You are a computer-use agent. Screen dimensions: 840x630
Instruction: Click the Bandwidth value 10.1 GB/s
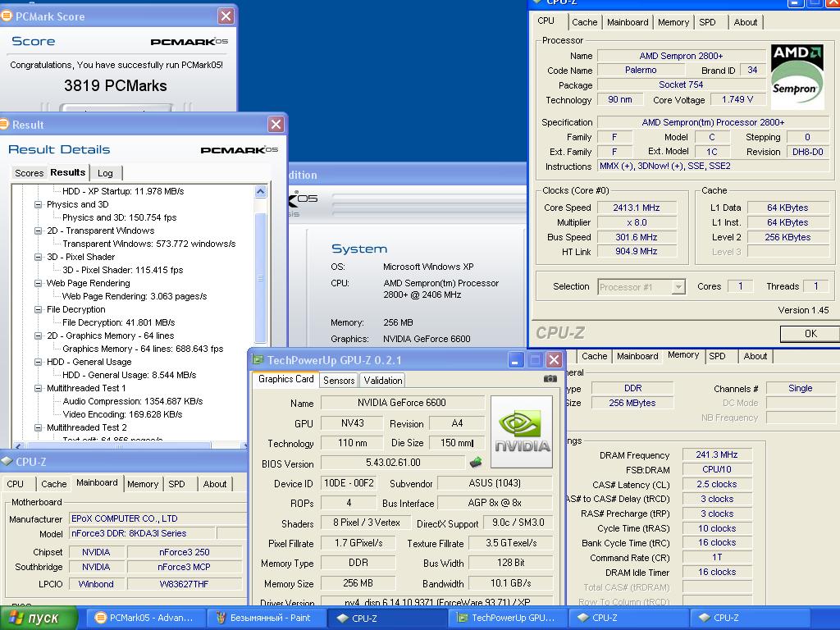coord(510,583)
